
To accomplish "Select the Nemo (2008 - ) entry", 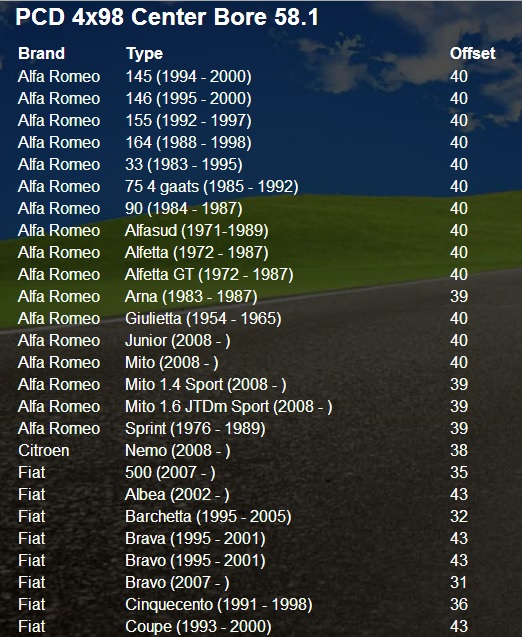I will (x=178, y=451).
